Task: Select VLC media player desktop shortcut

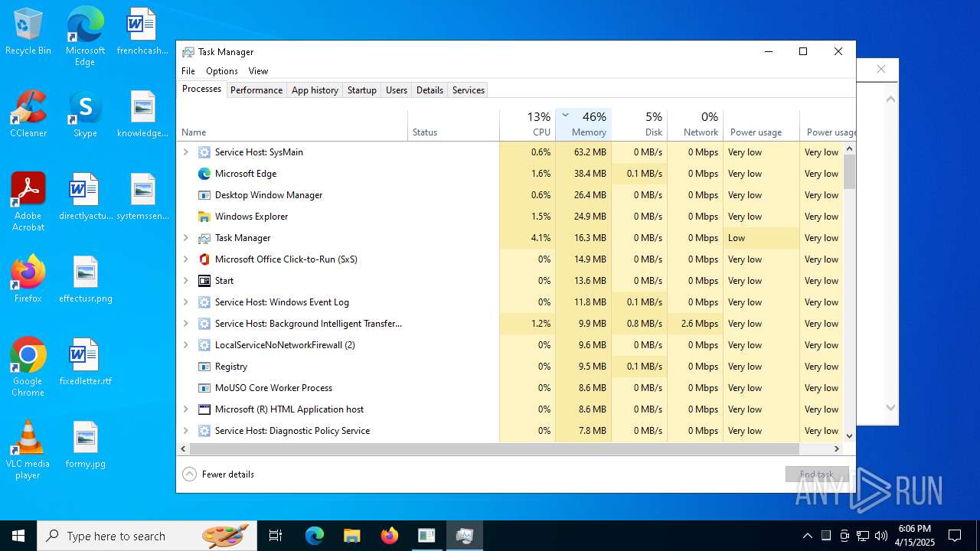Action: click(x=28, y=449)
